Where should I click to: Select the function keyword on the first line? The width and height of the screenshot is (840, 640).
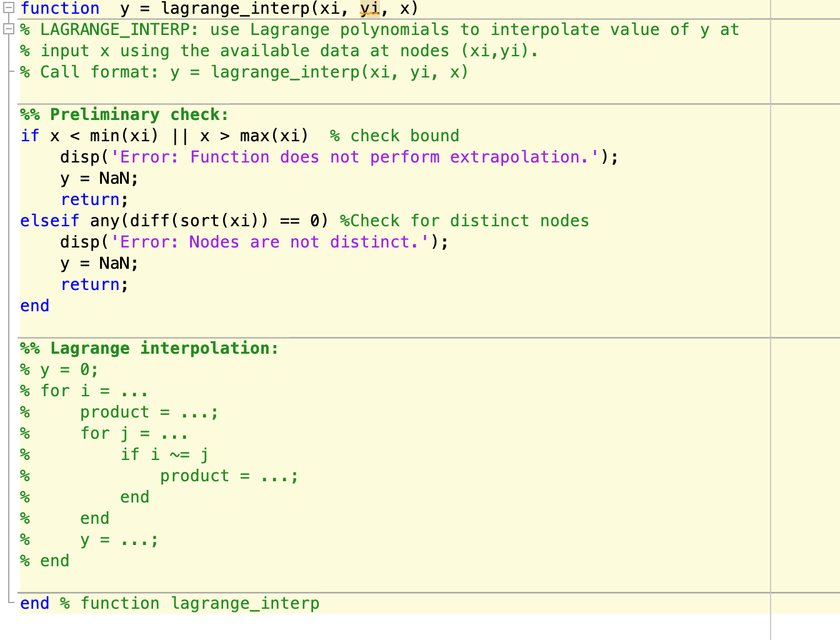click(59, 8)
